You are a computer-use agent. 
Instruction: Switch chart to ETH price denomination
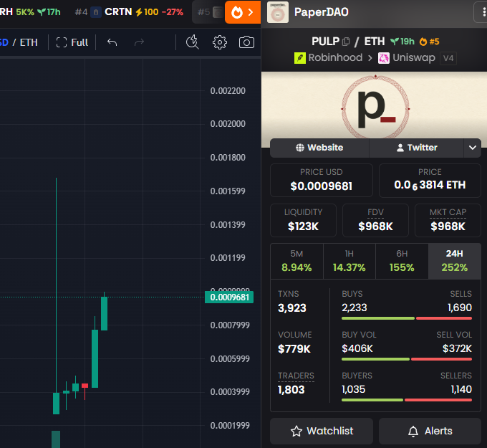(x=29, y=42)
